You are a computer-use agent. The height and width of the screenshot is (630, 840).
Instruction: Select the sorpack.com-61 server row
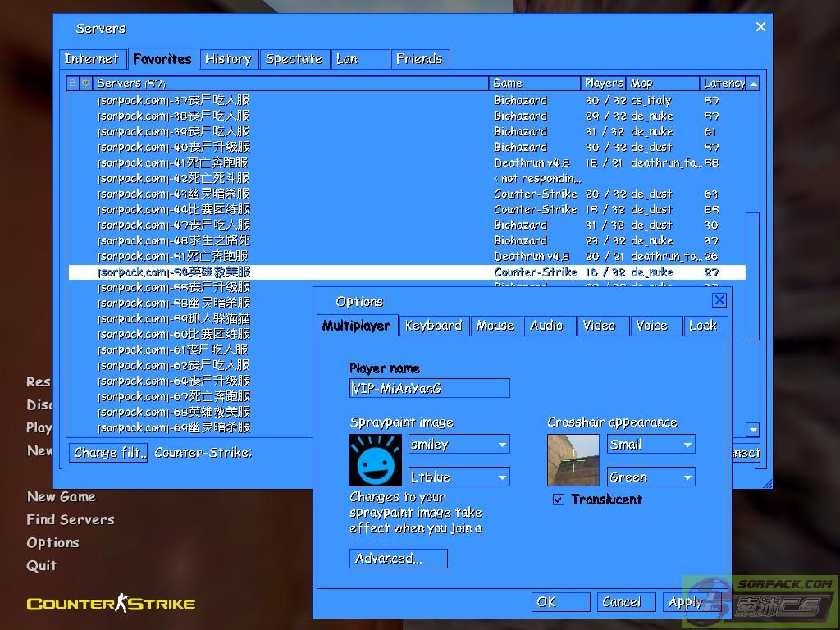click(x=190, y=349)
